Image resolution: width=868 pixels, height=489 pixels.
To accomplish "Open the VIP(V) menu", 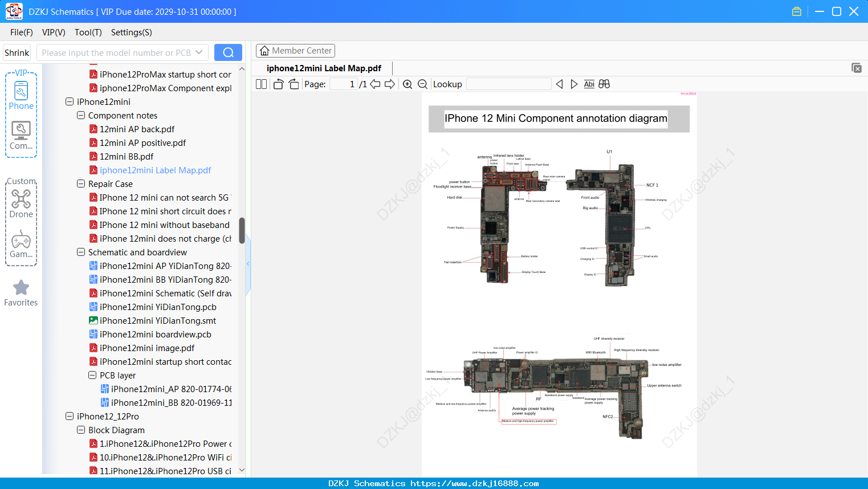I will click(54, 32).
